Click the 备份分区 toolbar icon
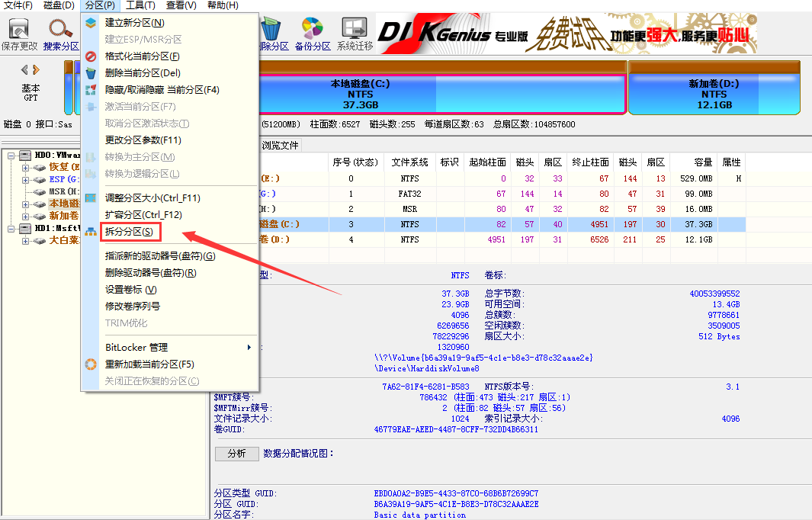The height and width of the screenshot is (520, 812). pyautogui.click(x=313, y=29)
